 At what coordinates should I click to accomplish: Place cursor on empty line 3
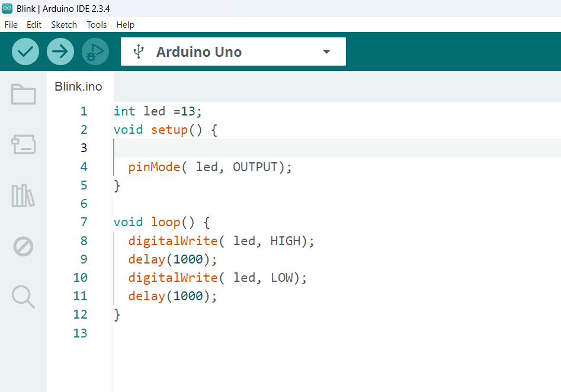pyautogui.click(x=337, y=148)
